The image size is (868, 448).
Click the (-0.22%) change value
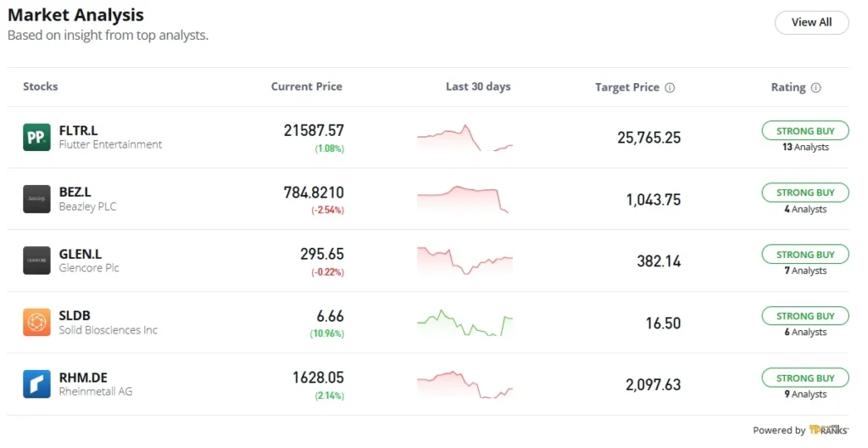[328, 272]
